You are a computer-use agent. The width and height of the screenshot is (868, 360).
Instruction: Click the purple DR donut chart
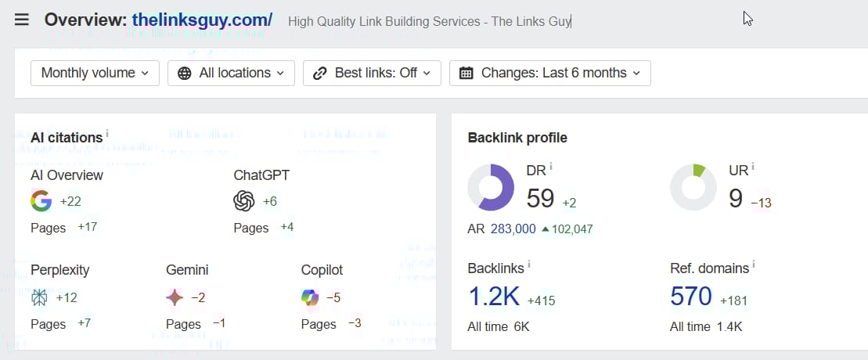(491, 187)
